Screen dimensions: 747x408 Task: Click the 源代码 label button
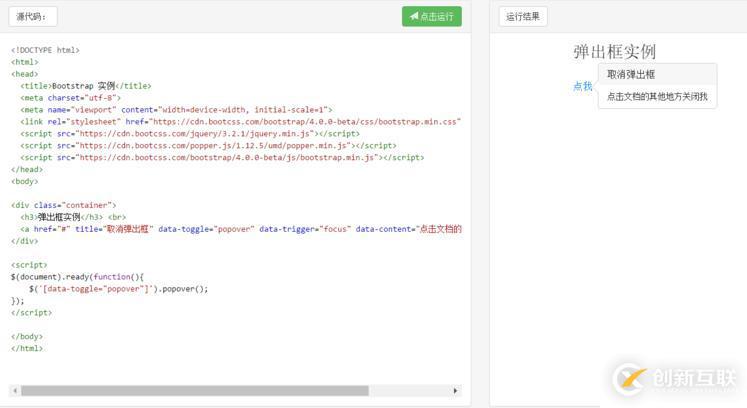[32, 17]
